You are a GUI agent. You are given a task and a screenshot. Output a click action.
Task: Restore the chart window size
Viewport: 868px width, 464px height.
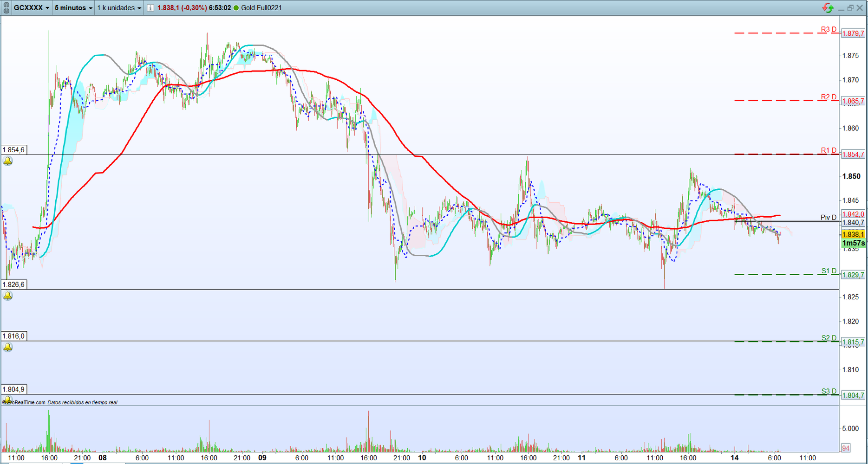click(x=850, y=8)
